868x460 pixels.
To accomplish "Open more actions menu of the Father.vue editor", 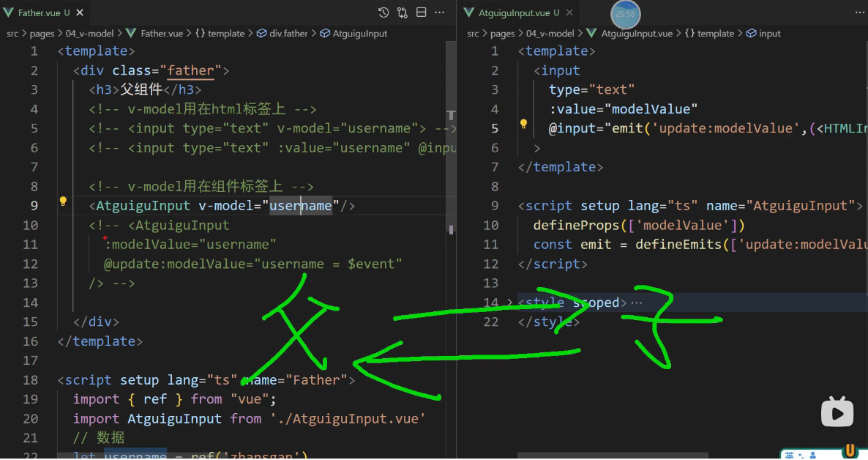I will click(440, 12).
